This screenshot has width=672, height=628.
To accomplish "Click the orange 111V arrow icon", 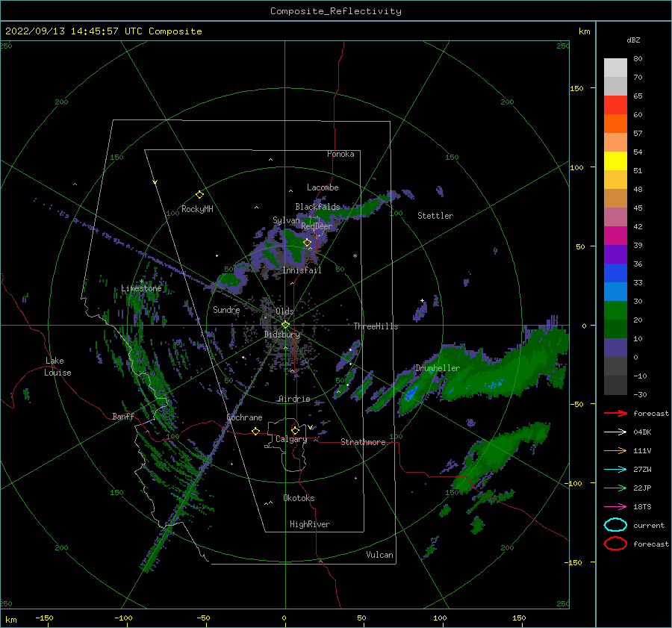I will pos(615,450).
